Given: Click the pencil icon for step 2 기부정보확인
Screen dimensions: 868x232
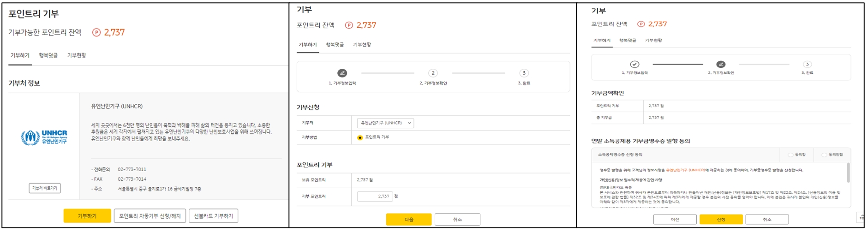Looking at the screenshot, I should point(720,65).
